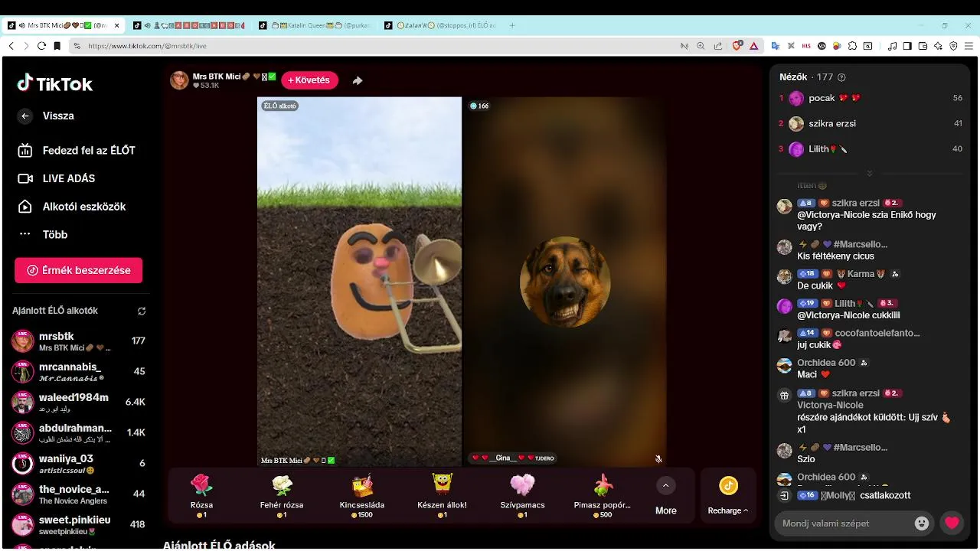Open mrsbtk recommended live
Image resolution: width=980 pixels, height=551 pixels.
[78, 341]
